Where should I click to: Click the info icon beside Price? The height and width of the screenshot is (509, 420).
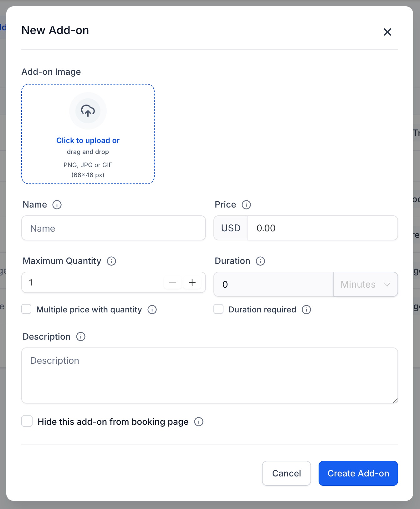(x=246, y=205)
